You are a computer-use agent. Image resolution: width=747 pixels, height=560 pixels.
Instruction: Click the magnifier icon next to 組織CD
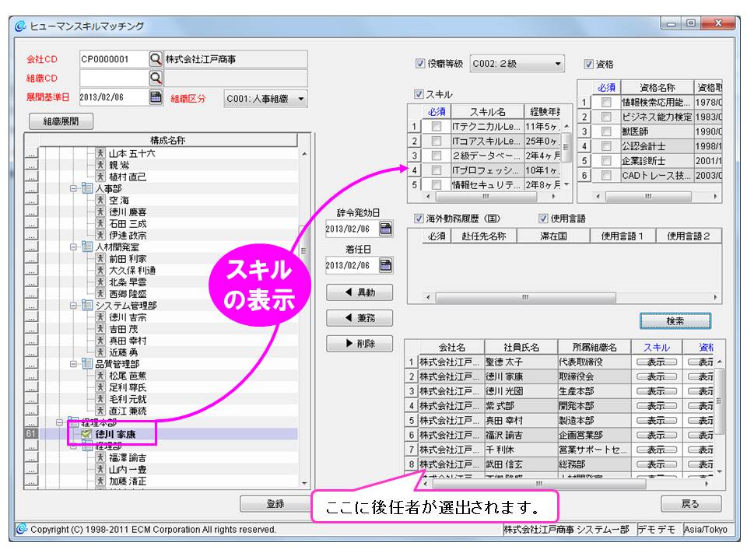tap(156, 78)
